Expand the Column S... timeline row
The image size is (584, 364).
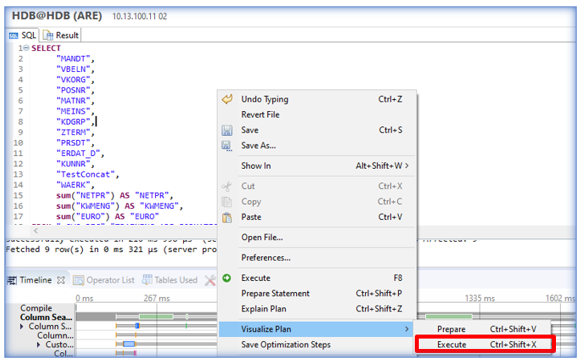coord(22,326)
